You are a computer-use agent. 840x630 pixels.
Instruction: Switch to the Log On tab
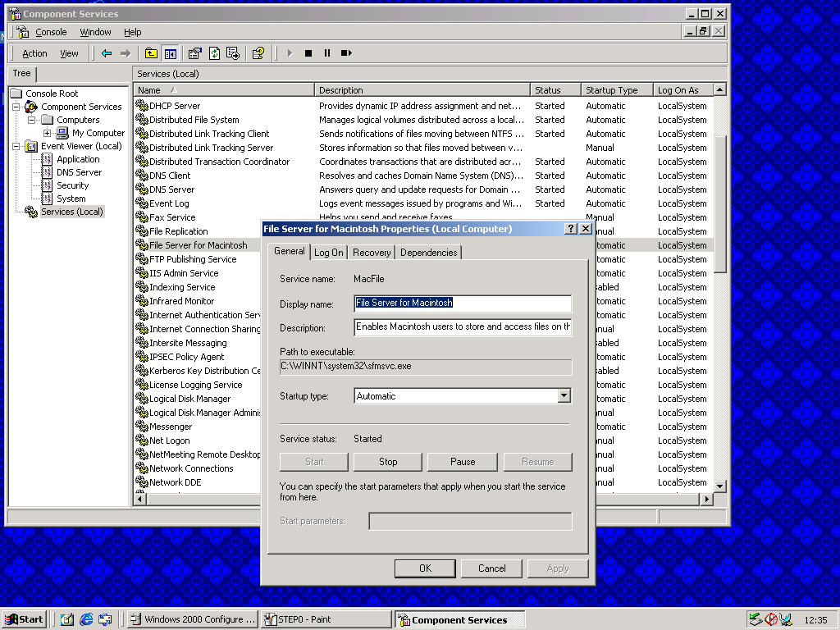(x=328, y=253)
